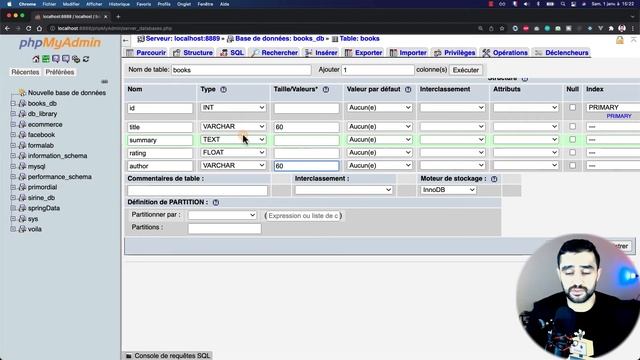
Task: Click the Définition de PARTITION help icon
Action: [x=216, y=202]
